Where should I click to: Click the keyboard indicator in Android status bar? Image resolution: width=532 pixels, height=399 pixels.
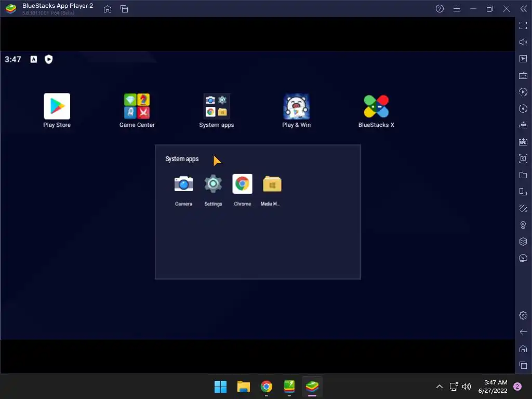point(34,59)
